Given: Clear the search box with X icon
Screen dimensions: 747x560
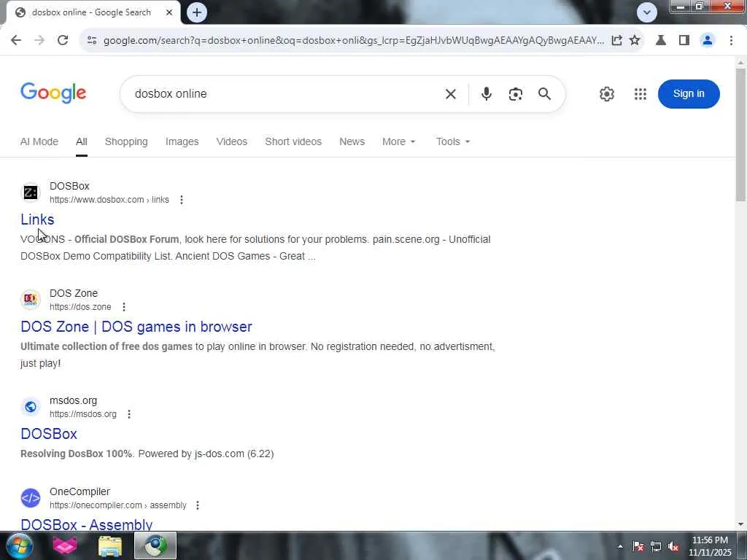Looking at the screenshot, I should [x=451, y=94].
